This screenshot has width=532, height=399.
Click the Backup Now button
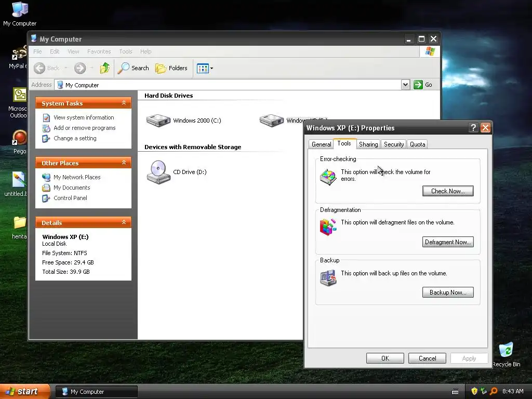(448, 292)
